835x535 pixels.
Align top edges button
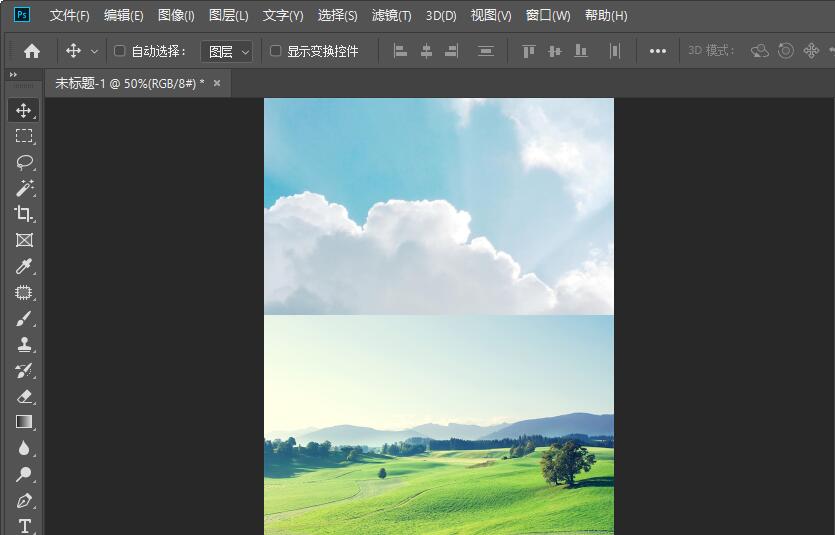pyautogui.click(x=528, y=51)
